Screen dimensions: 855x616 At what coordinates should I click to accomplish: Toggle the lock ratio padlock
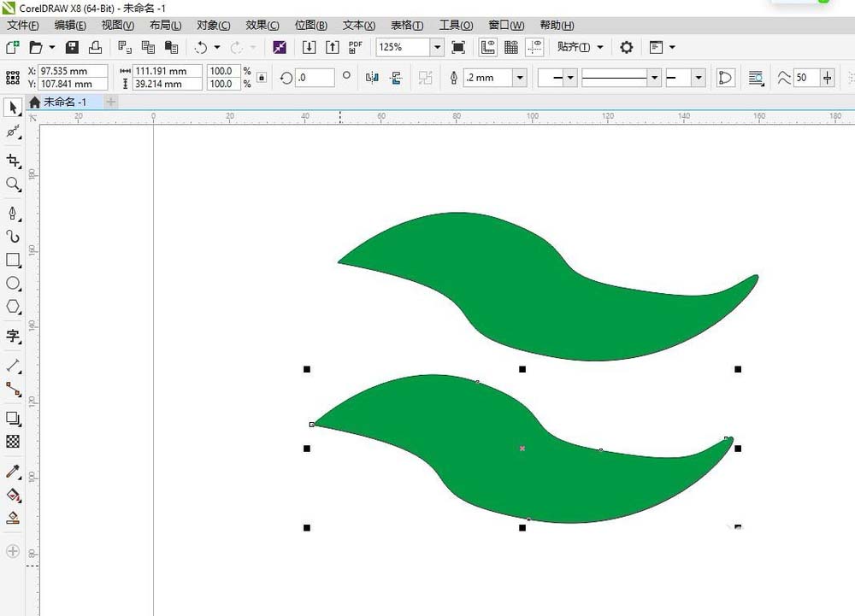click(262, 78)
